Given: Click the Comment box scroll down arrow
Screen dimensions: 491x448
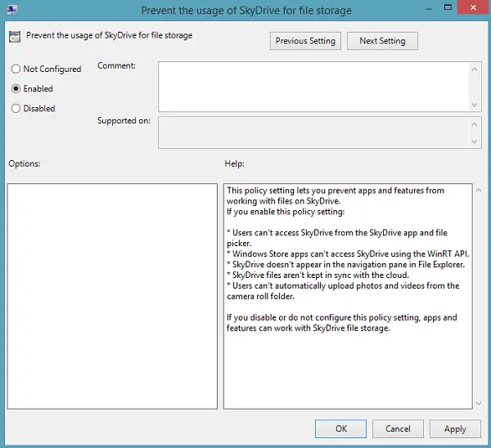Looking at the screenshot, I should click(x=475, y=105).
